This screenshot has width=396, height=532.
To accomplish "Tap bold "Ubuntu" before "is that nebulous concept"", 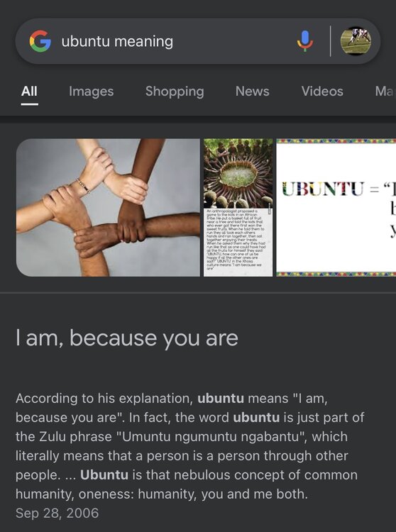I will [104, 475].
